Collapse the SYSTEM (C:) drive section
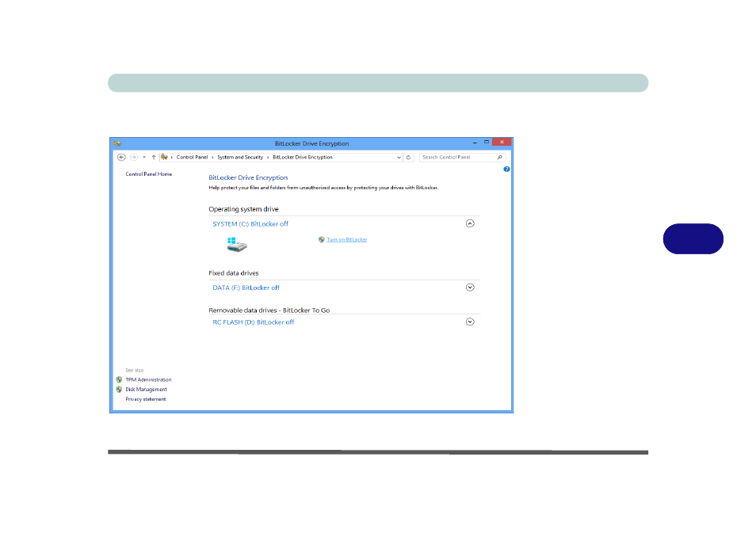Viewport: 756px width, 533px height. point(470,223)
